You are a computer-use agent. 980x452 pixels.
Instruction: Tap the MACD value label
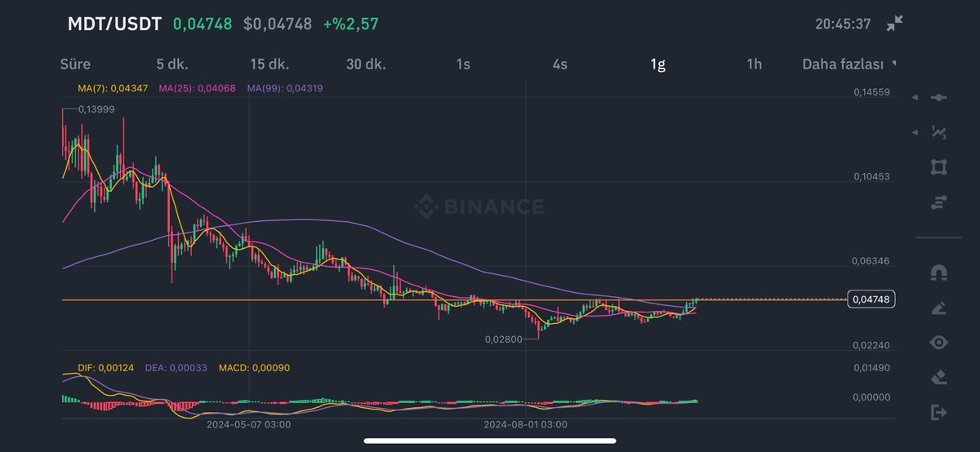pyautogui.click(x=254, y=368)
